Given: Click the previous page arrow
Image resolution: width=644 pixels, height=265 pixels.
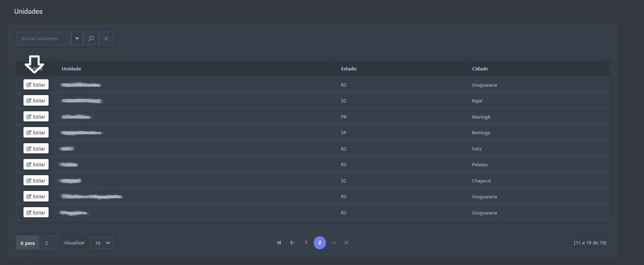Looking at the screenshot, I should [x=292, y=243].
